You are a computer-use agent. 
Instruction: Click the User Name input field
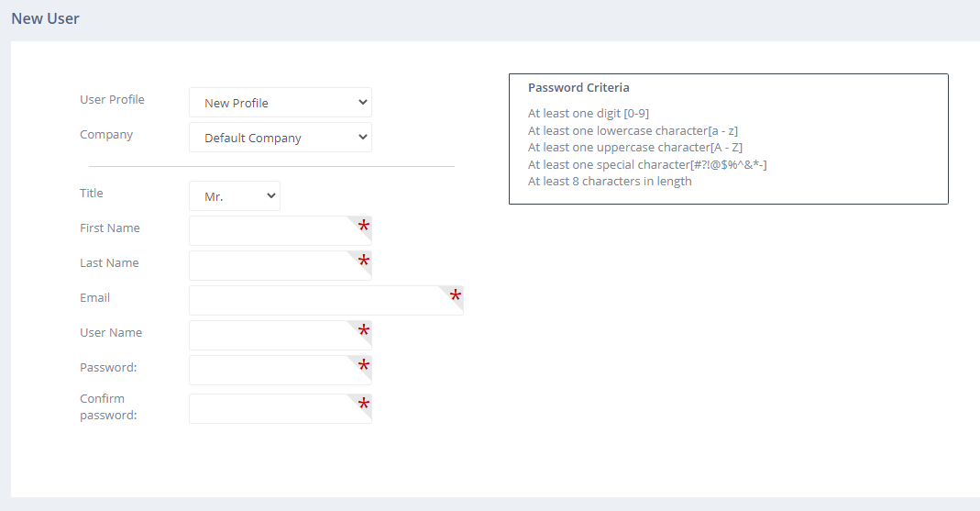pyautogui.click(x=280, y=335)
